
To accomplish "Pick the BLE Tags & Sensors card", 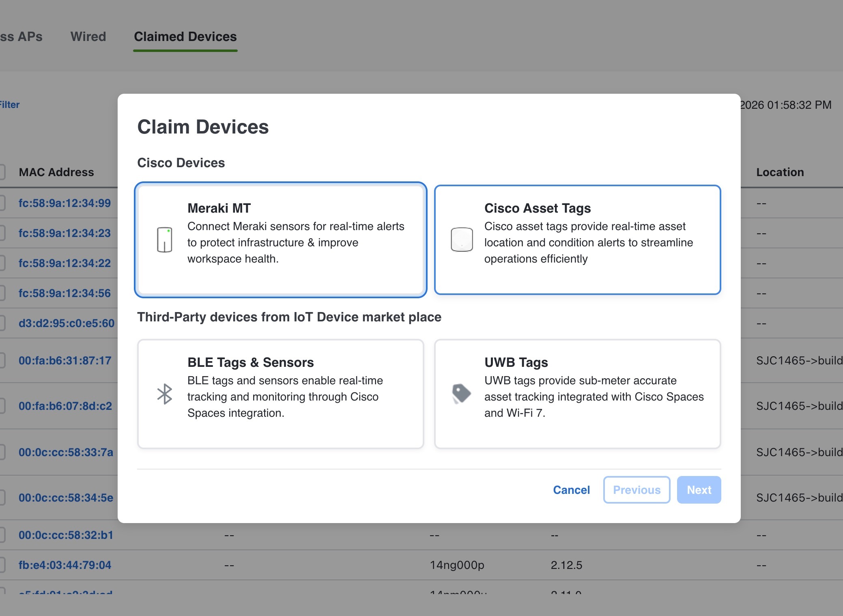I will (x=281, y=394).
